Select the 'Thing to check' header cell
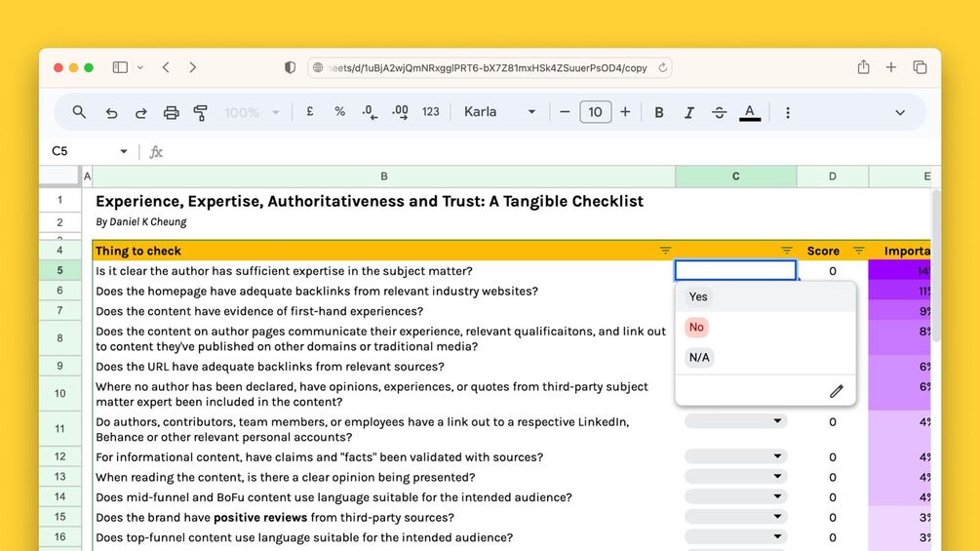This screenshot has width=980, height=551. pos(384,251)
